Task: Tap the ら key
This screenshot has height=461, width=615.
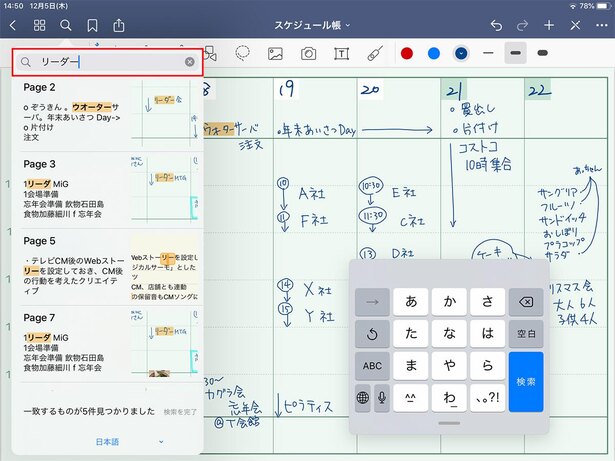Action: coord(488,366)
